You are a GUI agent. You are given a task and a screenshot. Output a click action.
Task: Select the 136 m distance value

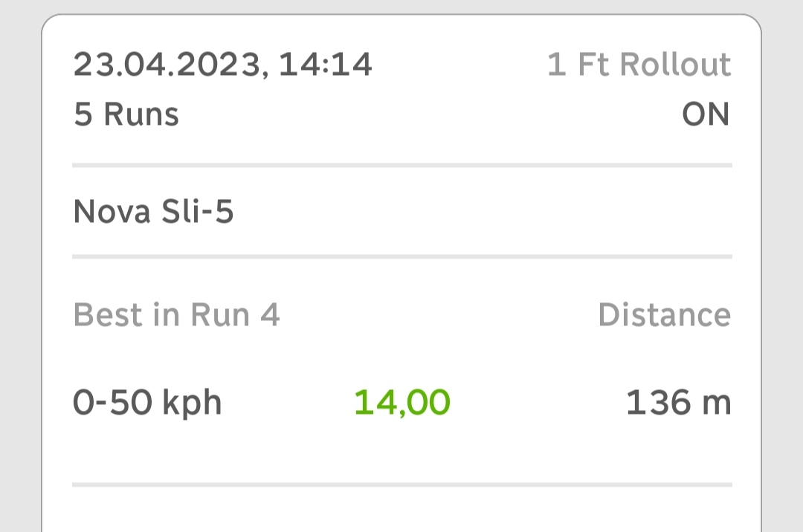point(678,403)
